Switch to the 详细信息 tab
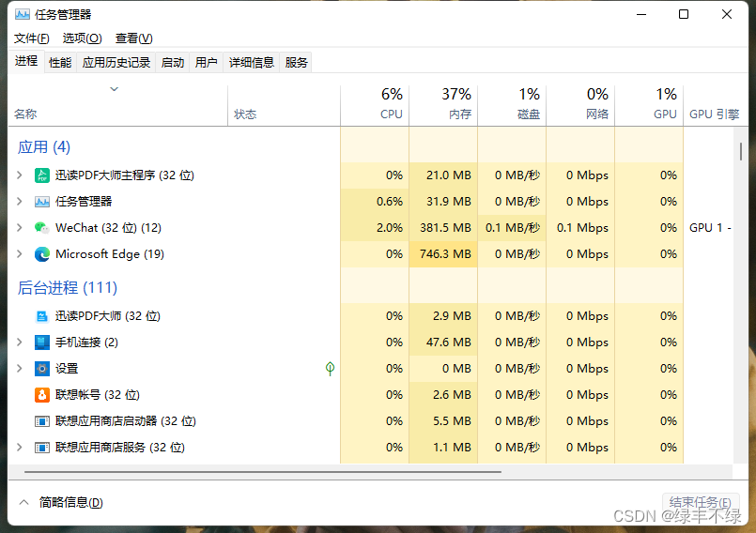 point(251,63)
